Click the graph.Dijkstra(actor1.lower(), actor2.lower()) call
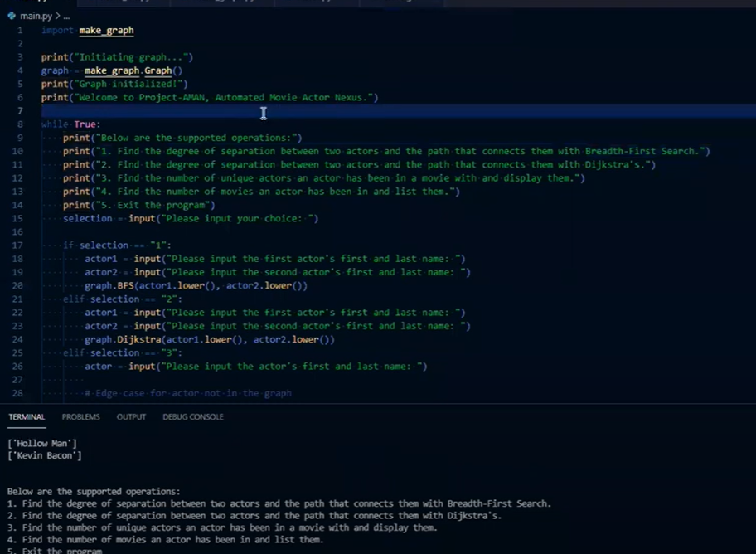 [209, 340]
